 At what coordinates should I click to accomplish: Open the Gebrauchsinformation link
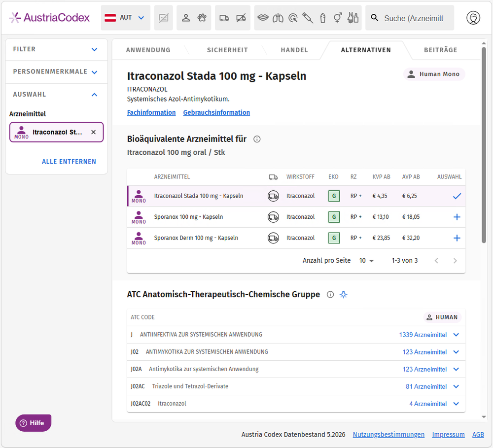point(216,112)
